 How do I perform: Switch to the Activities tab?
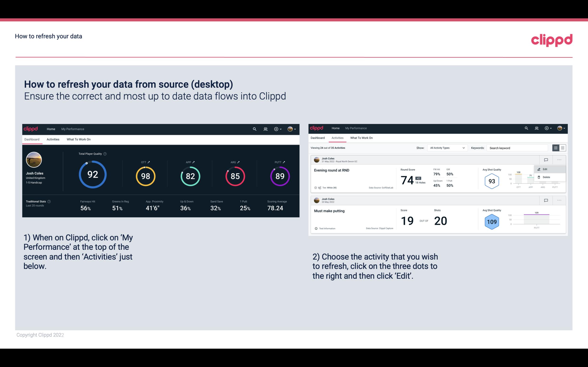tap(53, 140)
